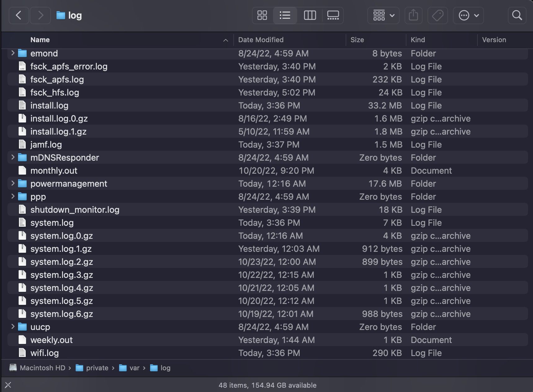Navigate back with the back arrow

point(19,15)
